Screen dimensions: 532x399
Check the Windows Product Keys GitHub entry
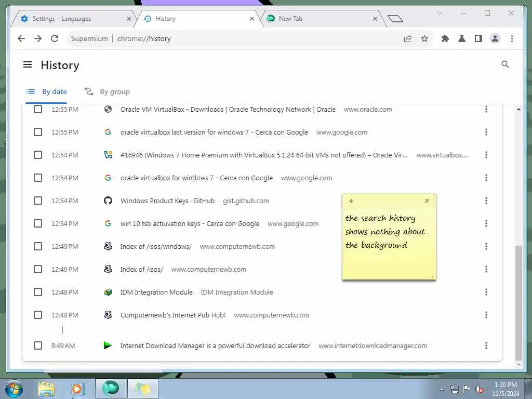(x=38, y=201)
